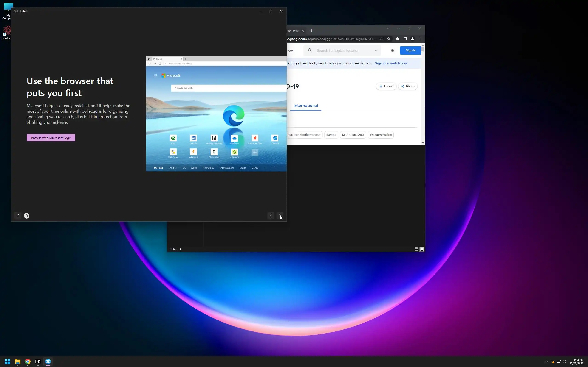Image resolution: width=588 pixels, height=367 pixels.
Task: Open Chrome three-dot menu
Action: (x=420, y=39)
